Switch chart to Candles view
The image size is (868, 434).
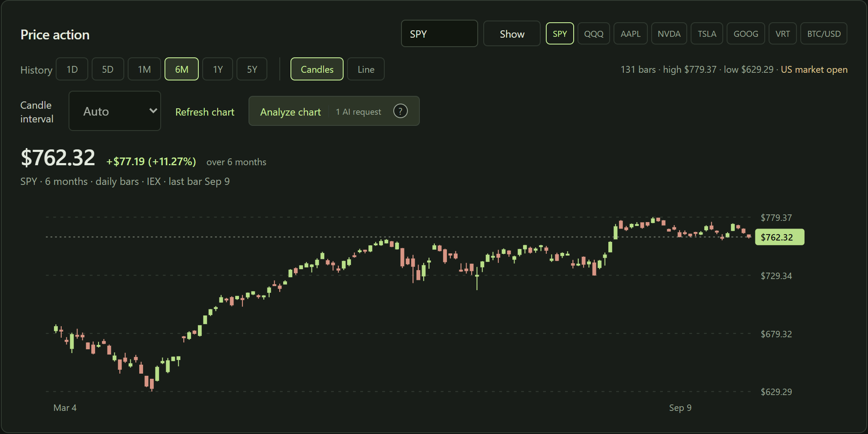click(x=317, y=69)
